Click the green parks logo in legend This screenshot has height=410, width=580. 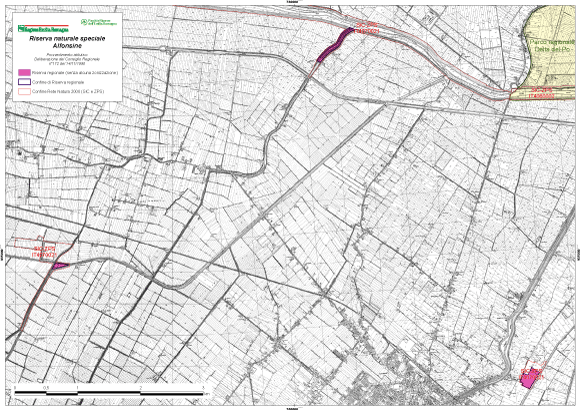click(x=99, y=23)
